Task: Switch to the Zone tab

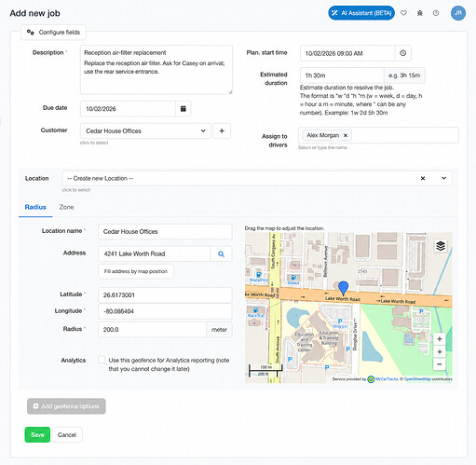Action: point(66,207)
